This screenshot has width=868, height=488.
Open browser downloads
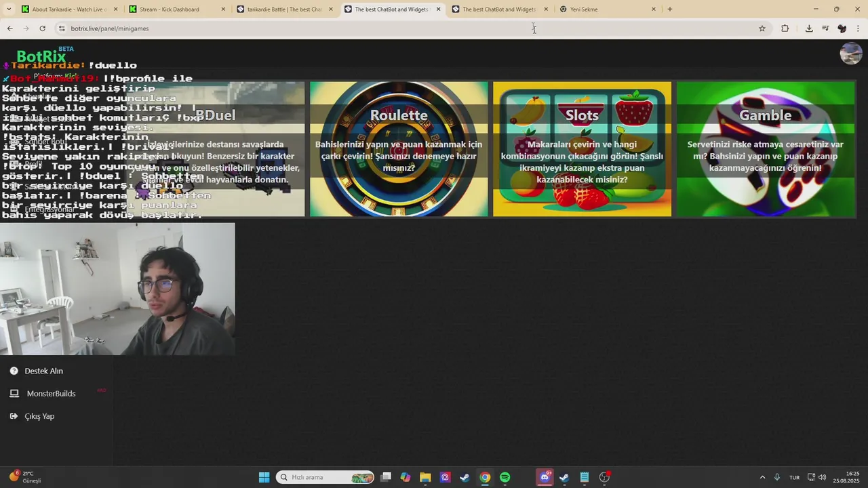pos(809,28)
